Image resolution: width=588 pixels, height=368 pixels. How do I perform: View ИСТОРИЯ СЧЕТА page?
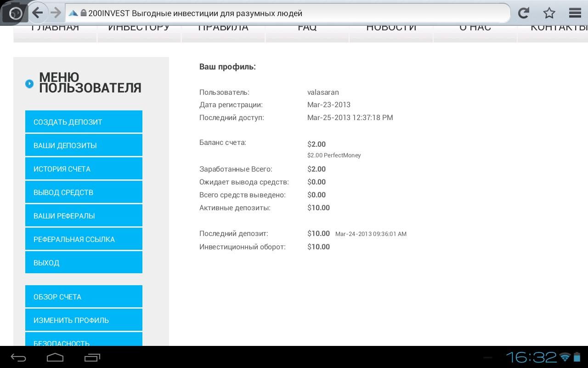tap(84, 169)
